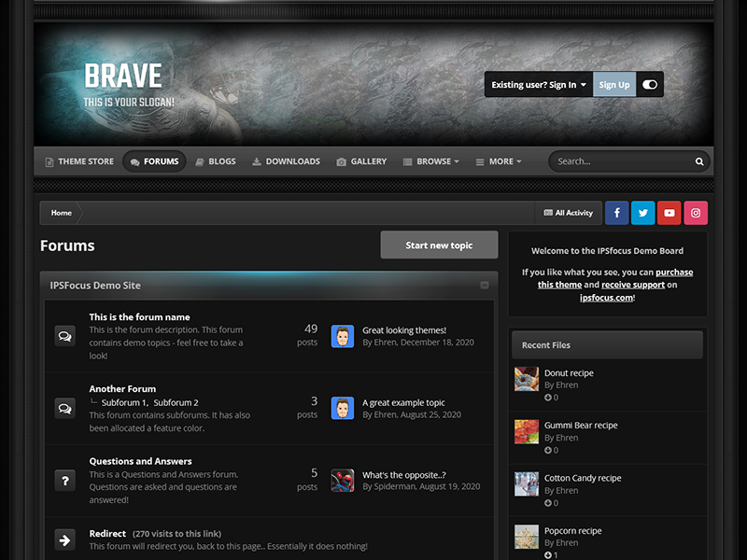Image resolution: width=747 pixels, height=560 pixels.
Task: Open the More dropdown menu
Action: tap(499, 161)
